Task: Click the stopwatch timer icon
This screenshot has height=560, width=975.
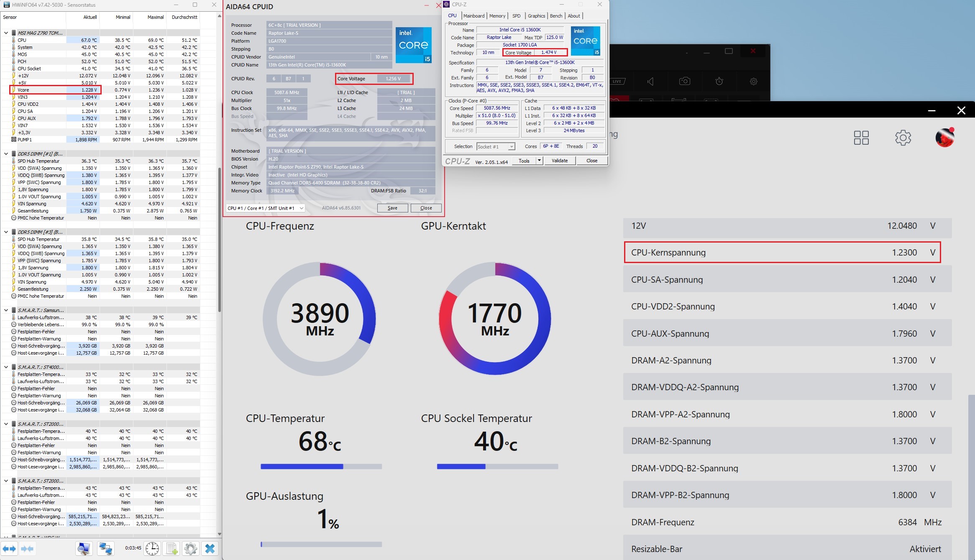Action: pyautogui.click(x=719, y=81)
